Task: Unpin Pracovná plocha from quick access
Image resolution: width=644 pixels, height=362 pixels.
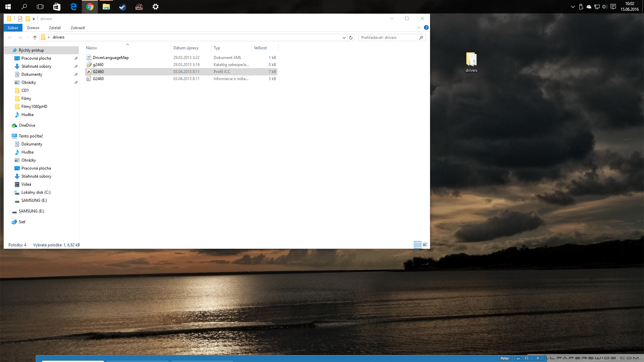Action: point(76,58)
